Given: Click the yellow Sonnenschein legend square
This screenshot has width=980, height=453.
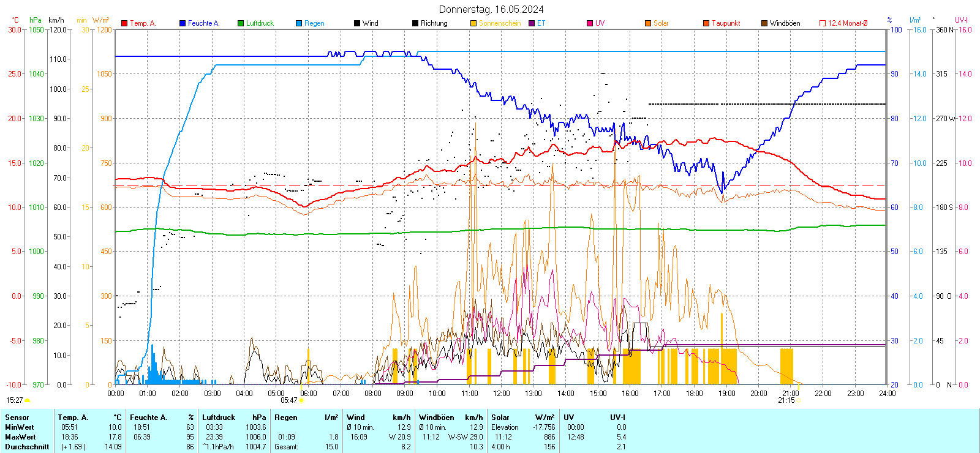Looking at the screenshot, I should click(x=473, y=23).
